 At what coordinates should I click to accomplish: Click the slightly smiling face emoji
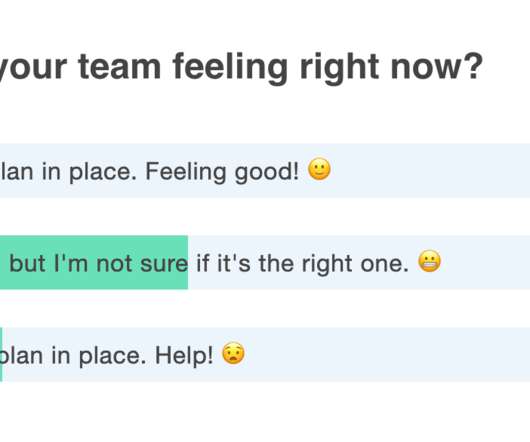point(319,169)
